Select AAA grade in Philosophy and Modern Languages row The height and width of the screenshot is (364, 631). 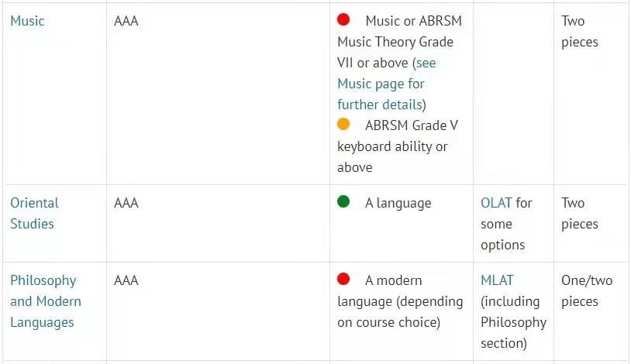(x=126, y=280)
